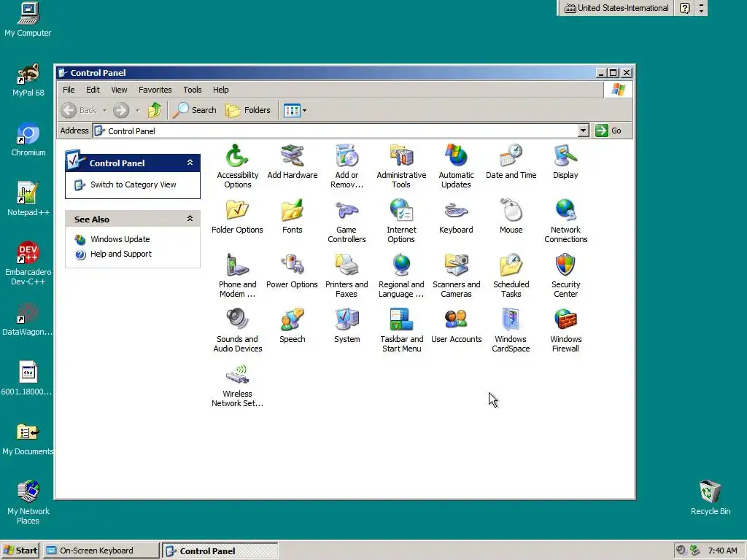The height and width of the screenshot is (560, 747).
Task: Open the System applet icon
Action: coord(347,326)
